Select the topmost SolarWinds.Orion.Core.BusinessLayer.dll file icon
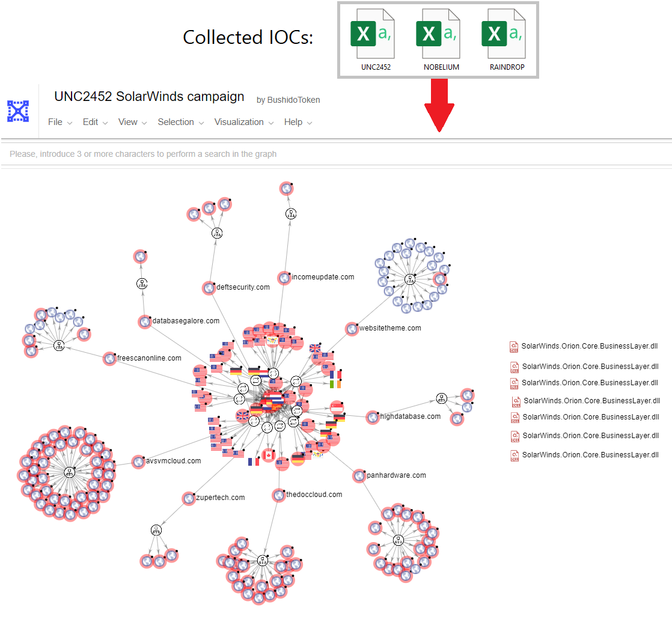 (x=514, y=347)
